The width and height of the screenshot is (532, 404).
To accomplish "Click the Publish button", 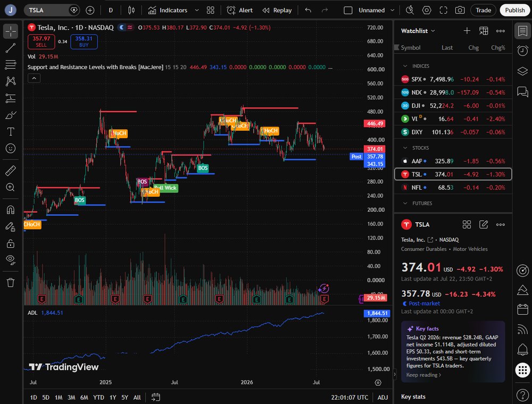I will (514, 10).
